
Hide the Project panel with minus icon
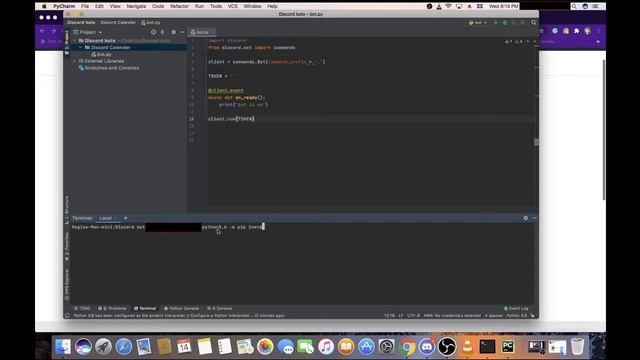[x=182, y=32]
